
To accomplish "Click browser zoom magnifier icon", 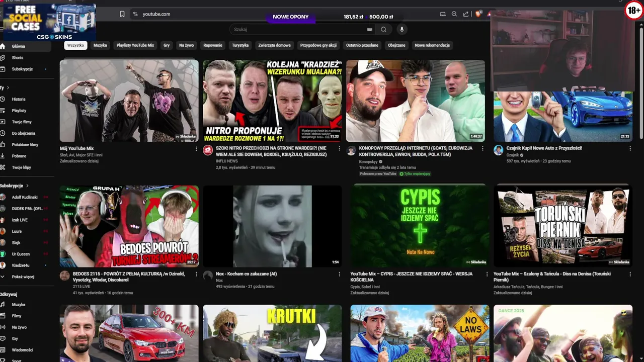I will (454, 14).
